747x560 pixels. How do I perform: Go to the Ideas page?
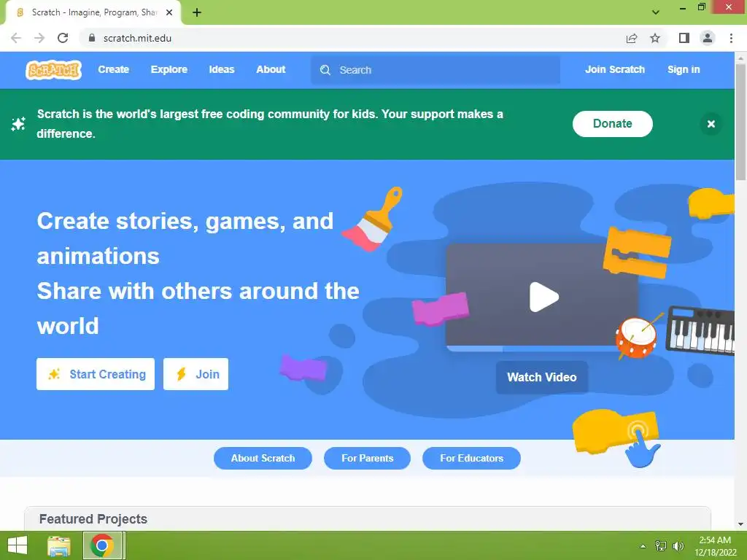pyautogui.click(x=222, y=69)
